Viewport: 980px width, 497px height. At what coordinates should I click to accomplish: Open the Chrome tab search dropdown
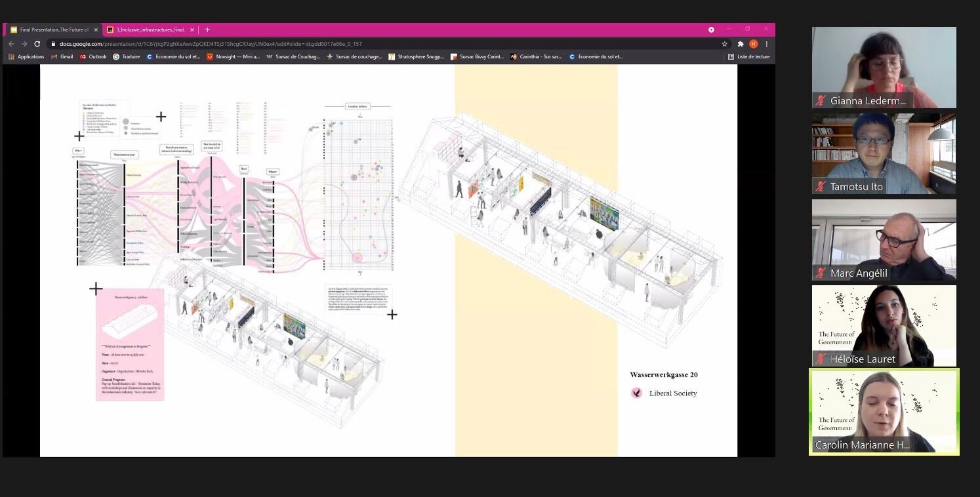click(711, 30)
